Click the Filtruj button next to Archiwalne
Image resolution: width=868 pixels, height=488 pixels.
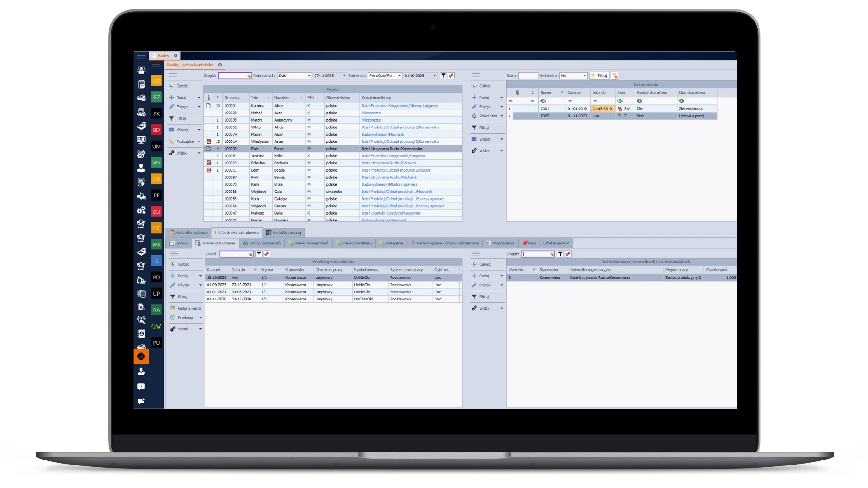tap(599, 76)
